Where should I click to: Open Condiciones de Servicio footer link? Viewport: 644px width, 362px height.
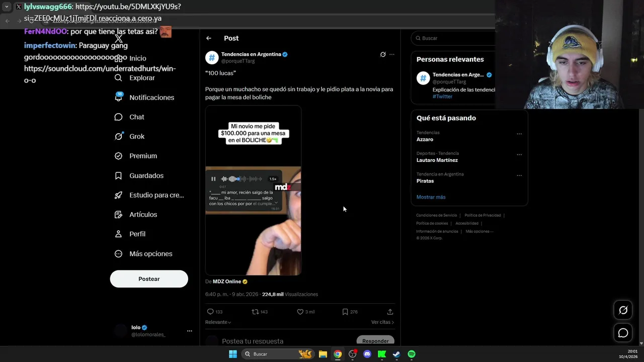point(437,215)
